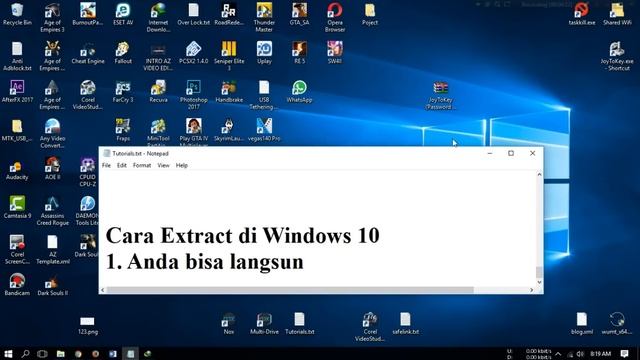The image size is (640, 360).
Task: Open Notepad Format menu
Action: tap(142, 165)
